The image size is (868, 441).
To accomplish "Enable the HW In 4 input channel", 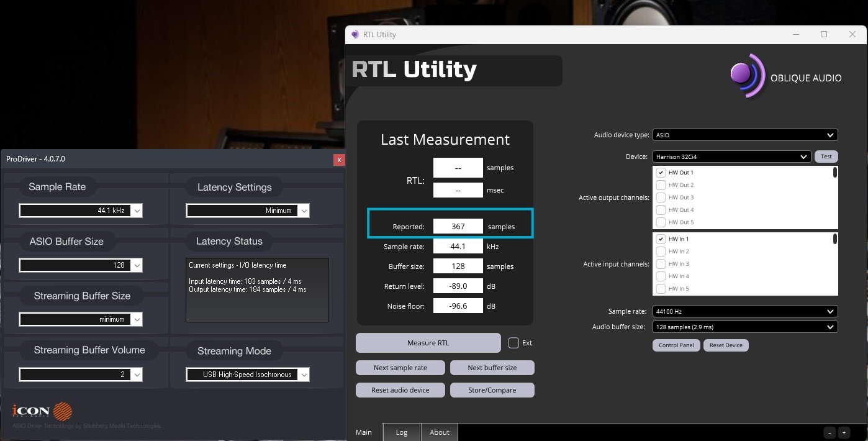I will [x=661, y=276].
